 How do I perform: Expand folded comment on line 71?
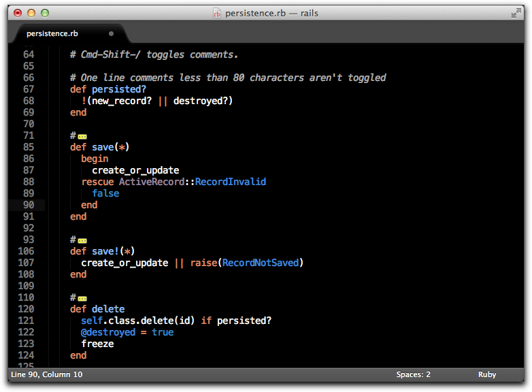pyautogui.click(x=82, y=137)
